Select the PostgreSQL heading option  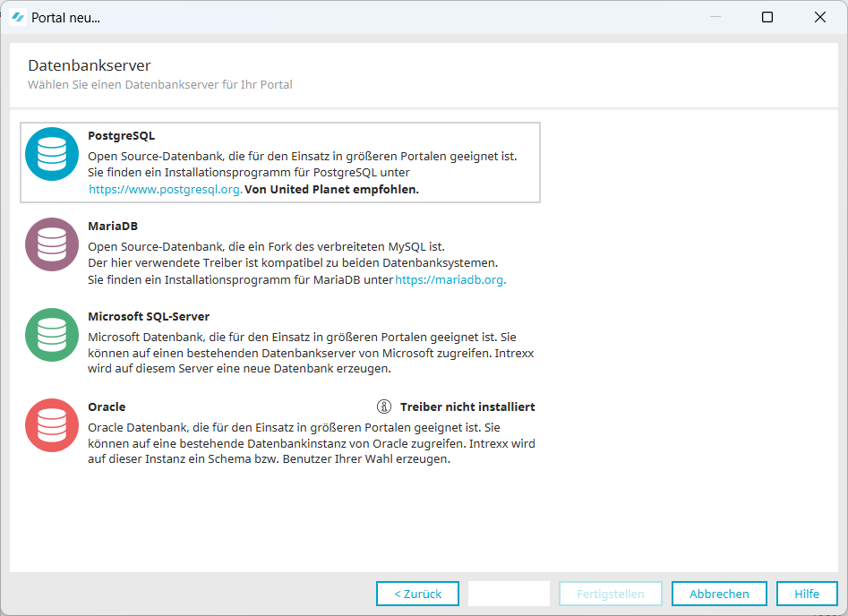pyautogui.click(x=121, y=136)
